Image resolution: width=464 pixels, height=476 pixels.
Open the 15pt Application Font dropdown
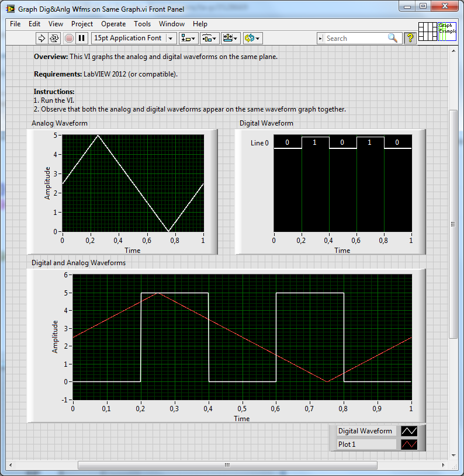134,38
